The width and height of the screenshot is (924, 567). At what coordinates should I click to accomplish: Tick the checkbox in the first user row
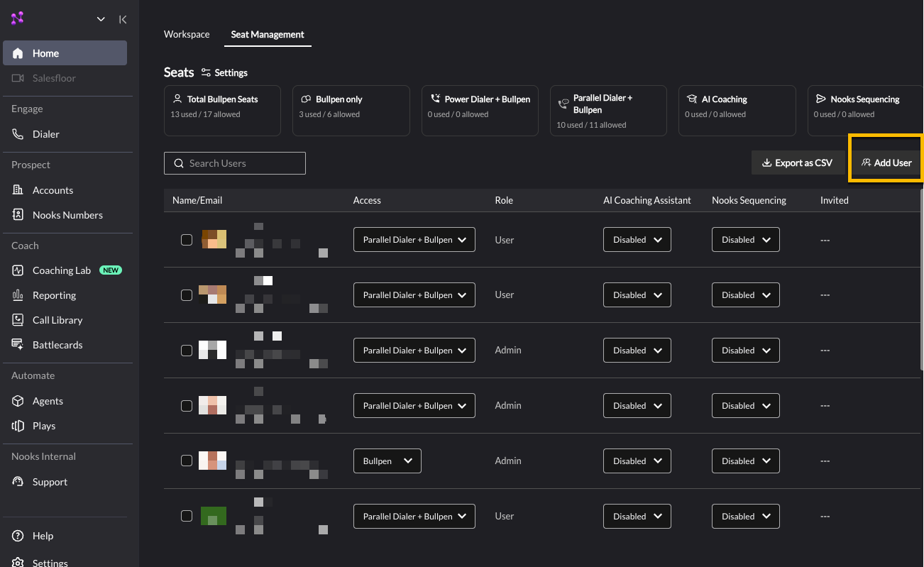click(187, 240)
